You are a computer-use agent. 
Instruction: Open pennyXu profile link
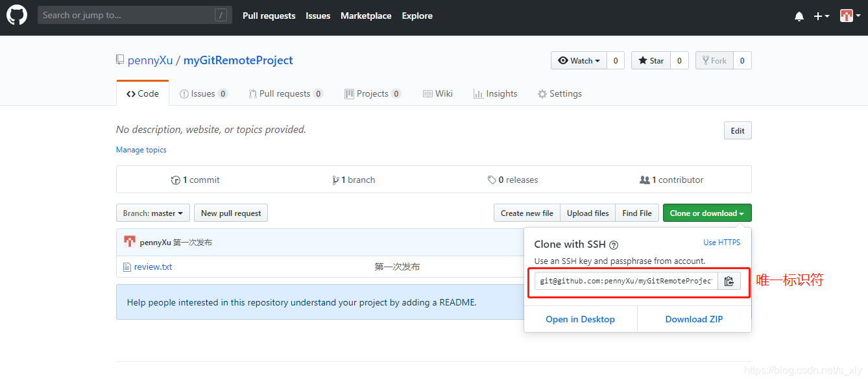pyautogui.click(x=151, y=60)
